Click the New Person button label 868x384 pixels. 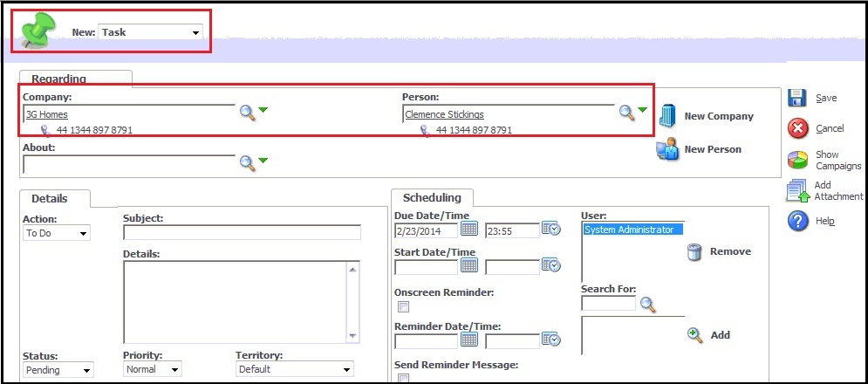click(713, 149)
